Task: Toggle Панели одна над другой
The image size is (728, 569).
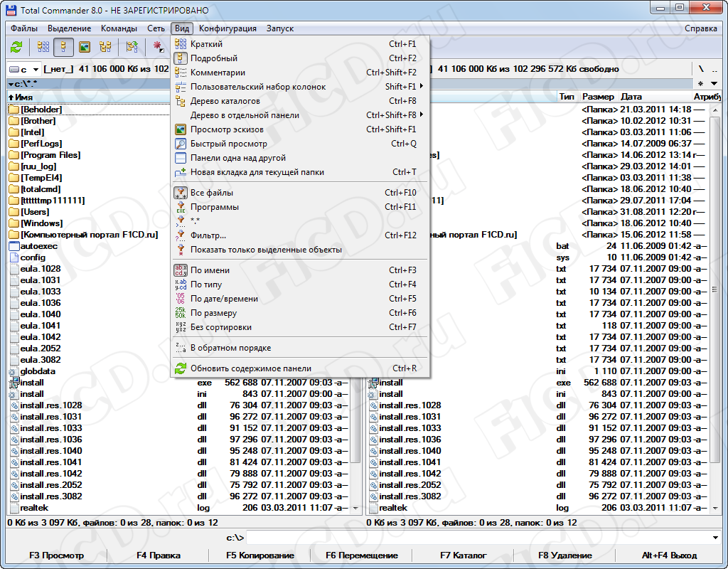Action: (x=300, y=158)
